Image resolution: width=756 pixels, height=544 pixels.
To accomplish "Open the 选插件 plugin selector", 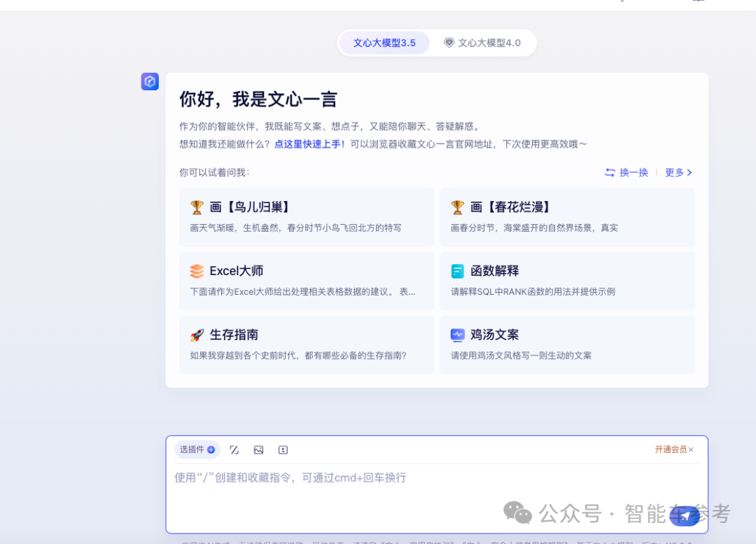I will pyautogui.click(x=197, y=449).
